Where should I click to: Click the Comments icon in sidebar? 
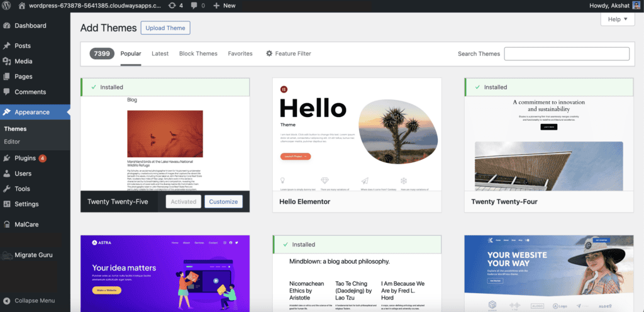6,92
